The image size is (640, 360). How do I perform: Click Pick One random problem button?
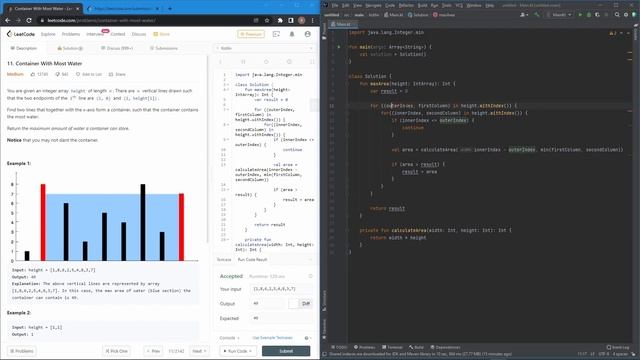[117, 351]
